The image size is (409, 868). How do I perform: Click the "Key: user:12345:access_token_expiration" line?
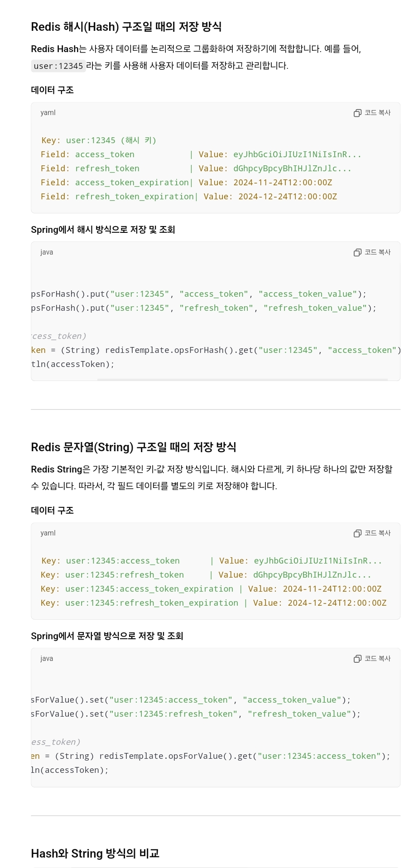tap(211, 589)
